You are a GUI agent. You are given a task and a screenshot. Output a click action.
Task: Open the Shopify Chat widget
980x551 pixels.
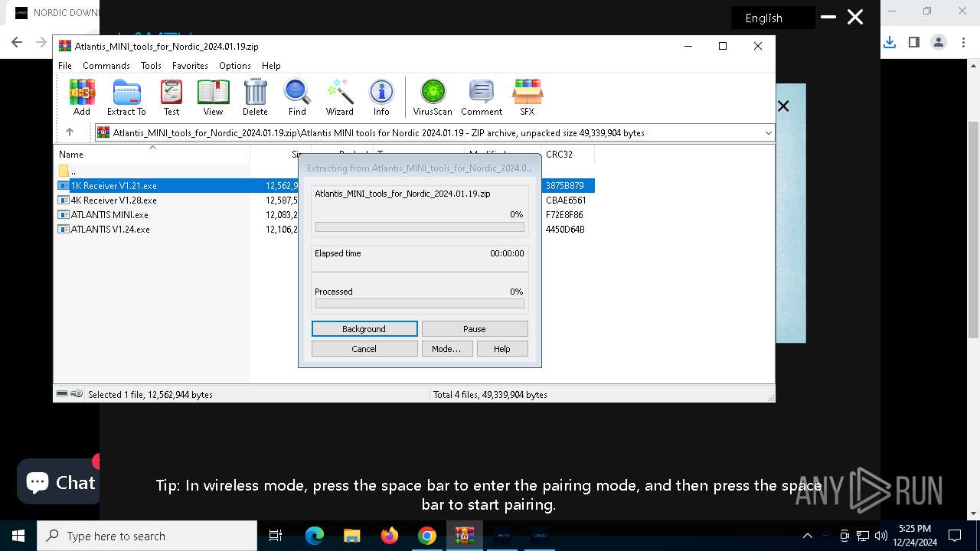click(60, 482)
